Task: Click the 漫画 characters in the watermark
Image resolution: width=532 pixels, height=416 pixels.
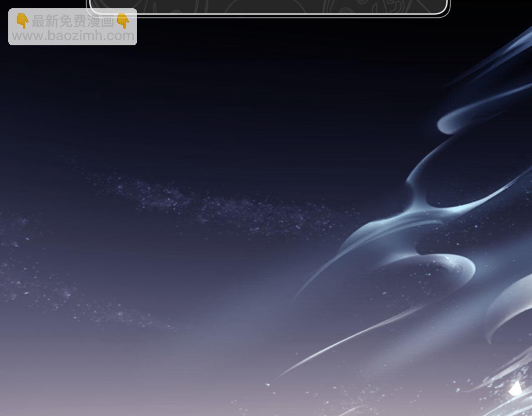Action: click(x=100, y=21)
